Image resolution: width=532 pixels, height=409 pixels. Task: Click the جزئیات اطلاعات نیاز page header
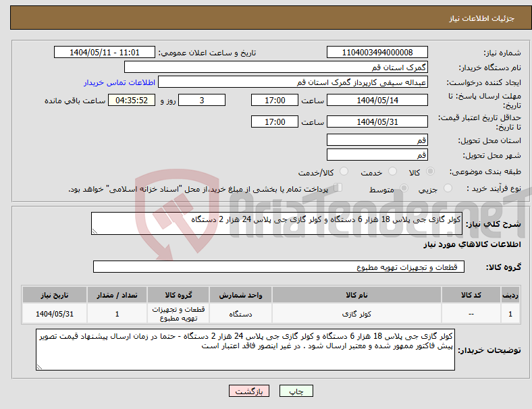pos(482,18)
